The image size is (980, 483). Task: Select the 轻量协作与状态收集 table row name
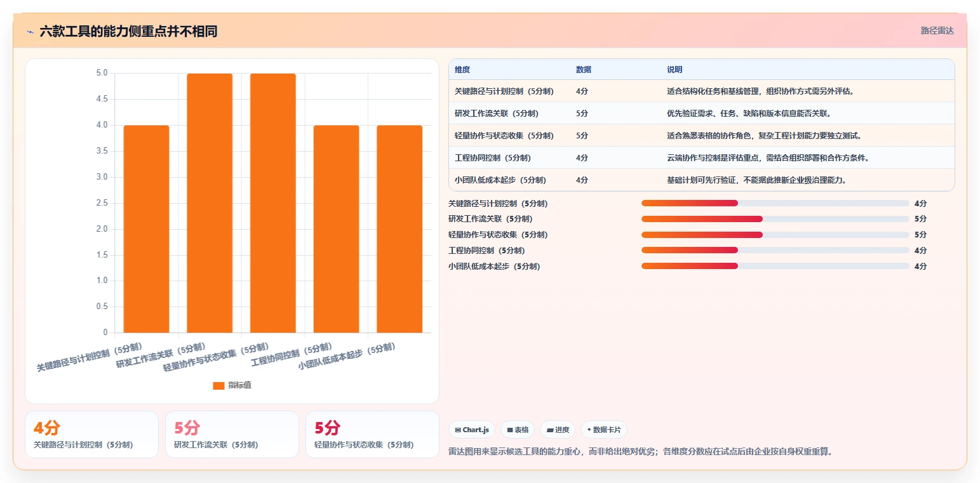coord(504,136)
